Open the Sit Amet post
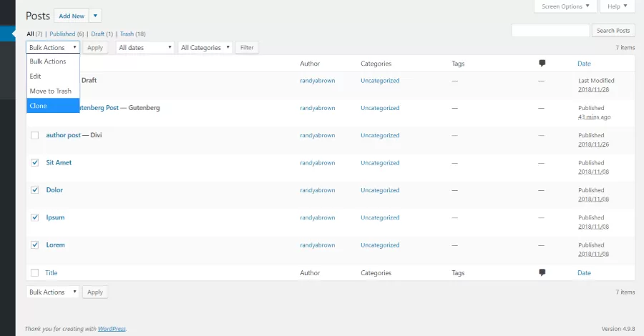 click(x=59, y=162)
